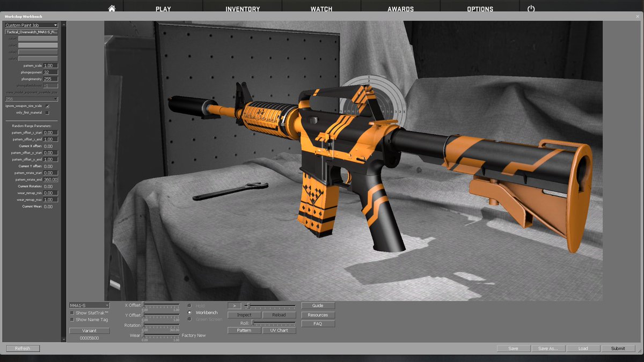Edit the phongintensity value field
The height and width of the screenshot is (362, 644).
(50, 79)
